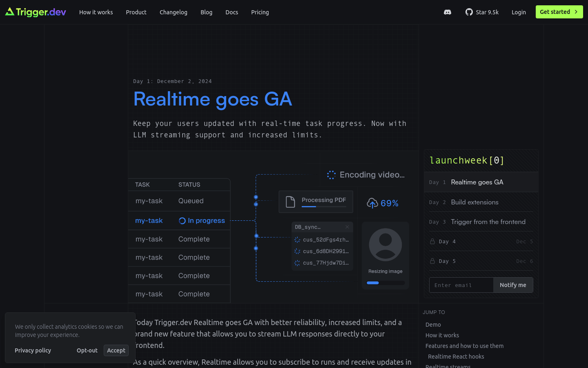Click the Dec 5 date label
Screen dimensions: 588x368
[x=524, y=242]
